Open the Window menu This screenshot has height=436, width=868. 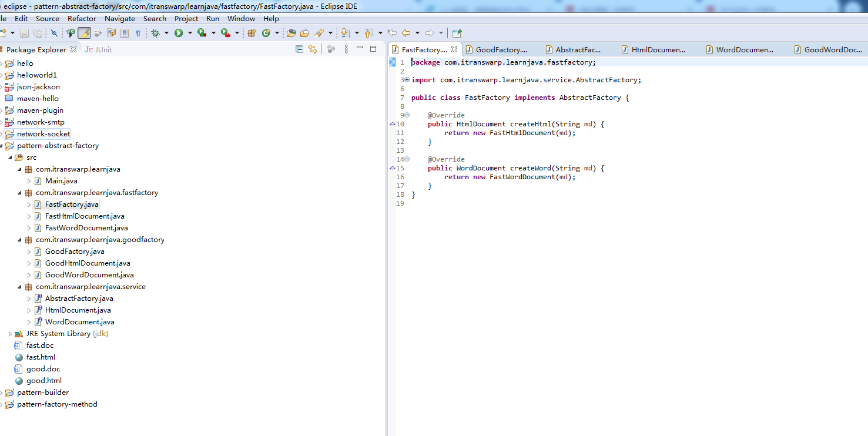point(241,18)
